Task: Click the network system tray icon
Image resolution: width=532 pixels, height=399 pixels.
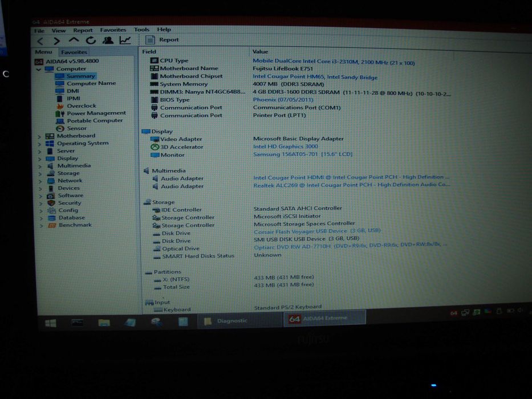Action: click(465, 312)
